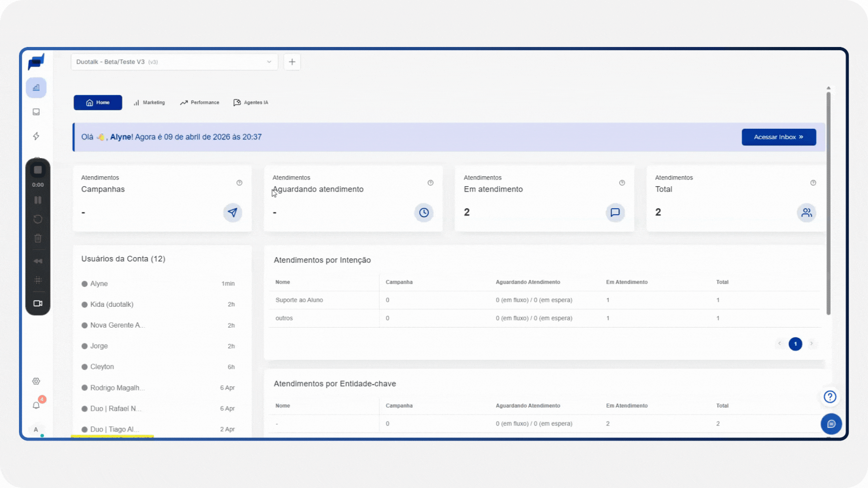868x488 pixels.
Task: Click the clock icon on Aguardando atendimento card
Action: [x=424, y=212]
